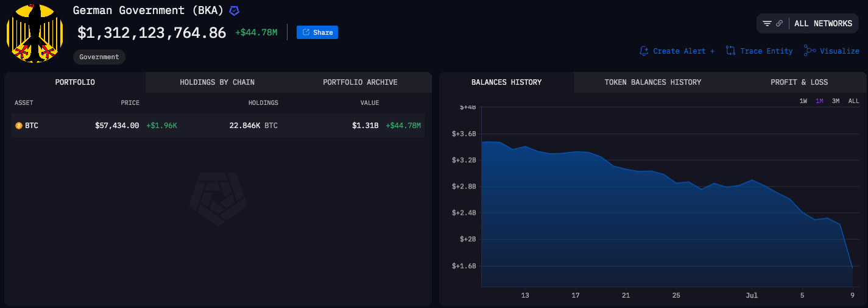
Task: Click the VALUE column header
Action: coord(370,103)
